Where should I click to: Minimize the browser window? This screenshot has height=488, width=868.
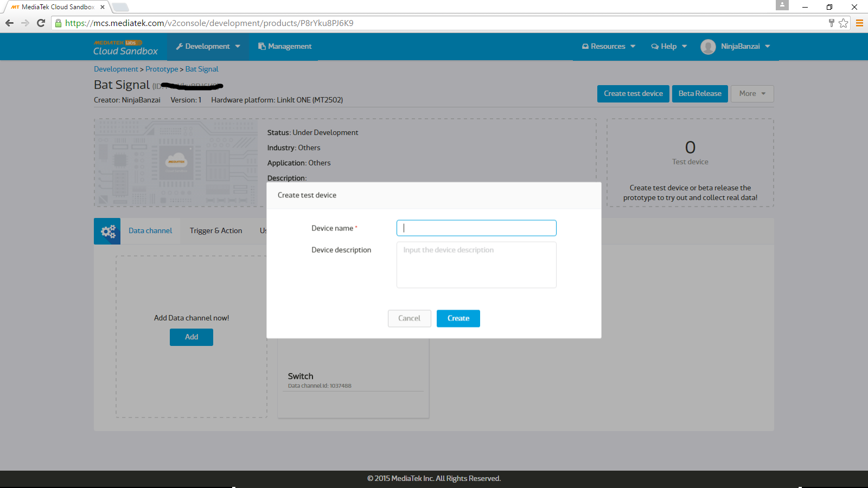805,7
